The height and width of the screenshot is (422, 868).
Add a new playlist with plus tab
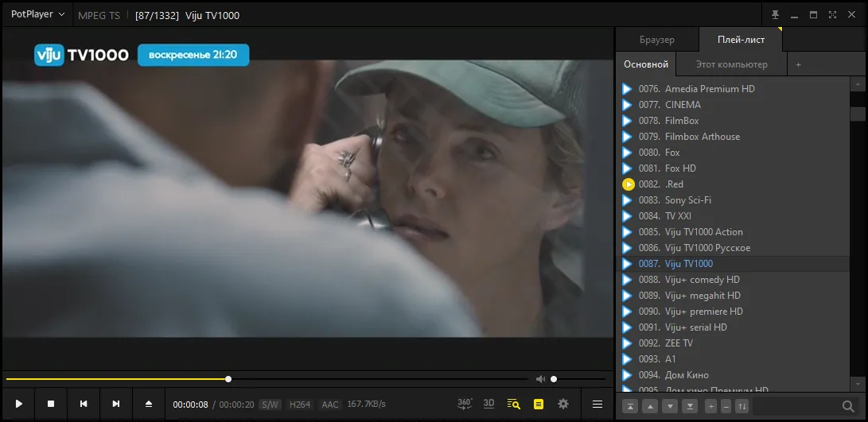798,64
